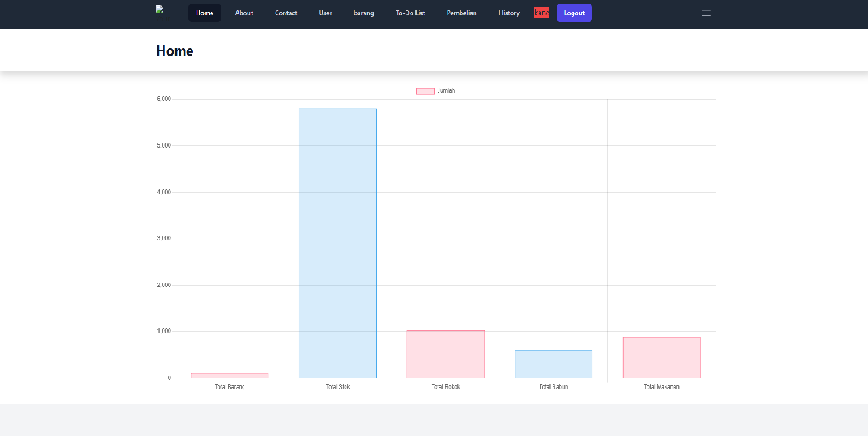Click the Home page heading
868x436 pixels.
(x=175, y=51)
